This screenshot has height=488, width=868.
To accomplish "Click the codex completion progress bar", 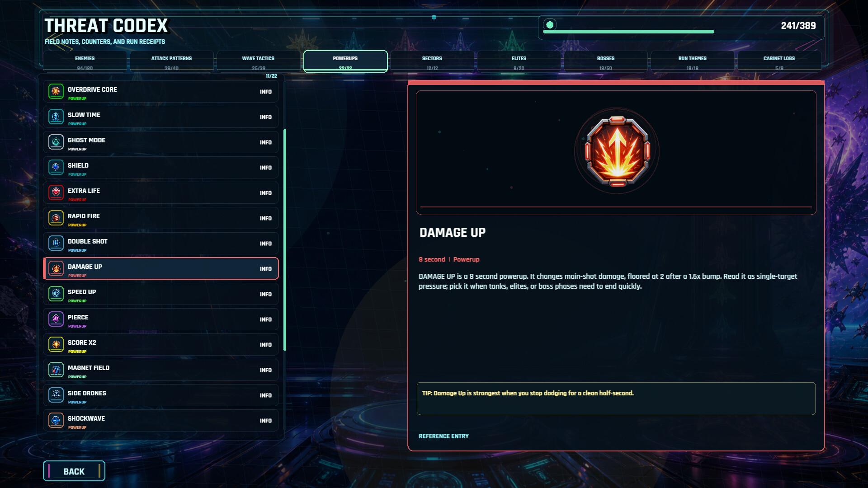I will [x=628, y=32].
